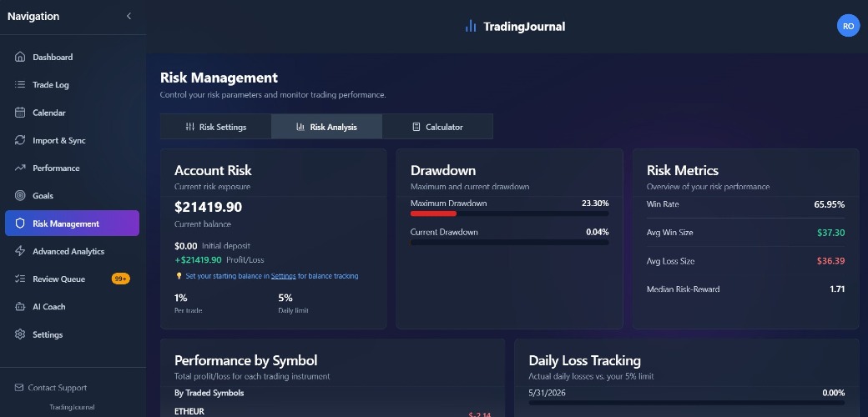
Task: Open the RO user avatar menu
Action: 848,26
